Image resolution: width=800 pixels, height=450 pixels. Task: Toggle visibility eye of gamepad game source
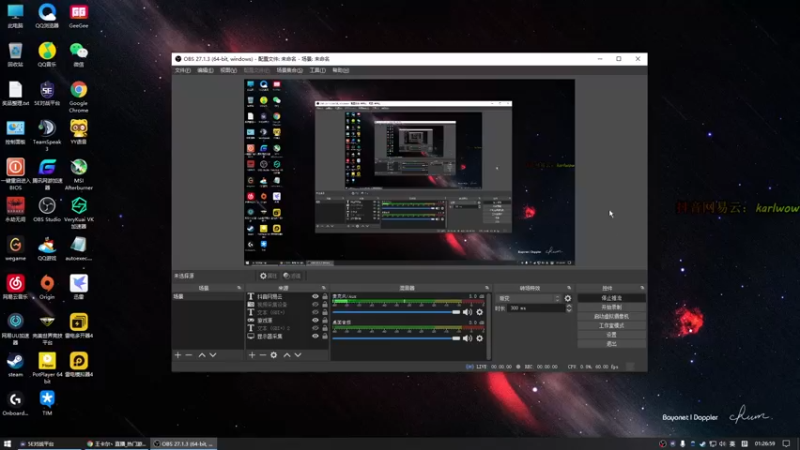click(x=315, y=320)
